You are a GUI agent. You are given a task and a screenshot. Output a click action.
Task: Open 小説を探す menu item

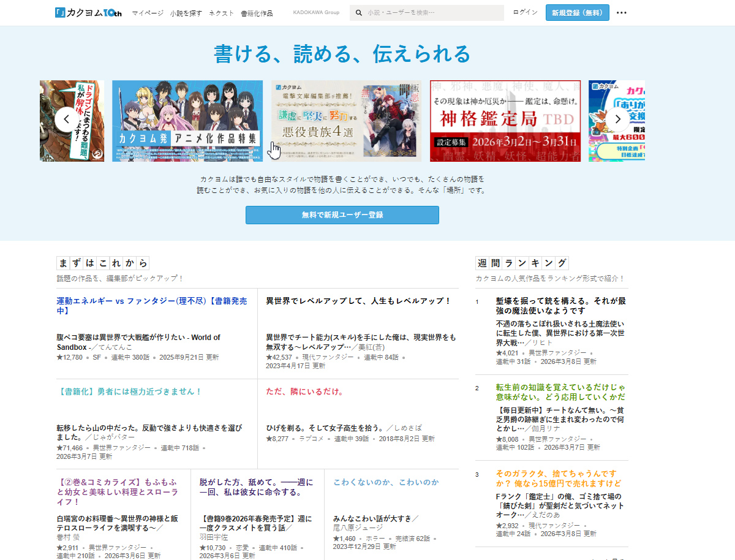[x=186, y=13]
